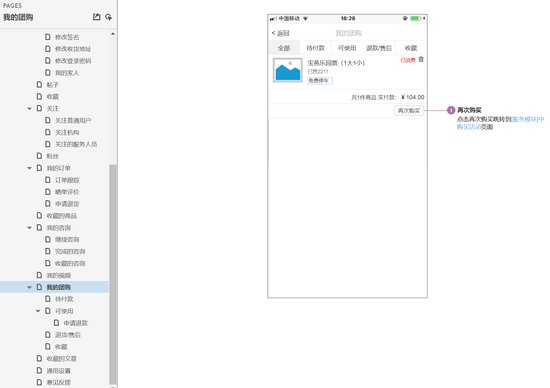Follow the blue 服务模块中购买活动 link in note

pos(500,123)
